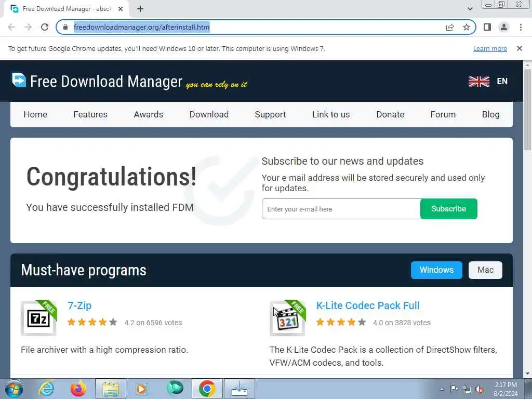The image size is (532, 399).
Task: Expand the tab search chevron
Action: (x=470, y=9)
